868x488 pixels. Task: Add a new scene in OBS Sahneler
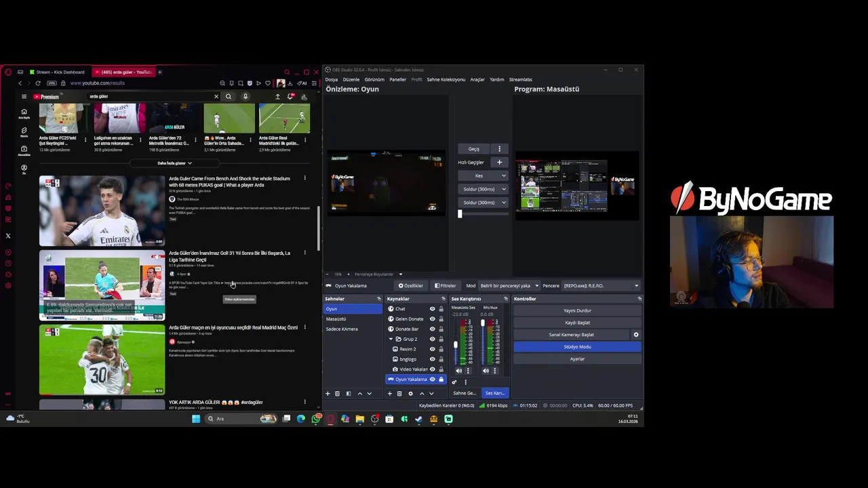pos(328,394)
